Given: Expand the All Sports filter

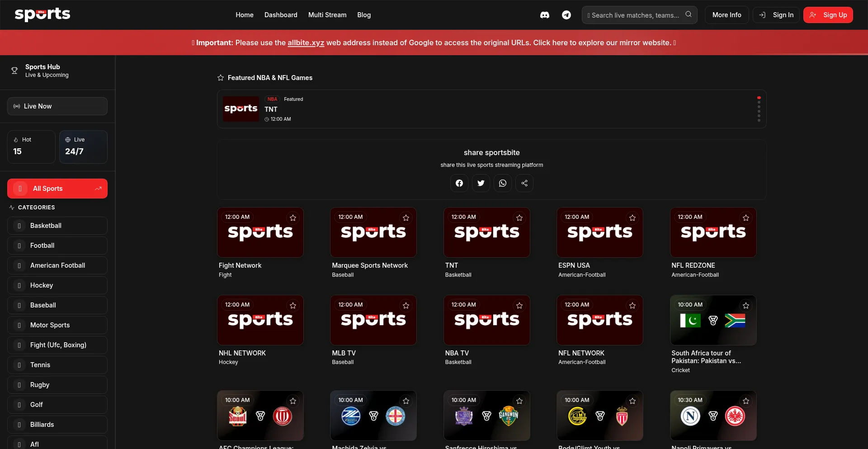Looking at the screenshot, I should (x=98, y=189).
